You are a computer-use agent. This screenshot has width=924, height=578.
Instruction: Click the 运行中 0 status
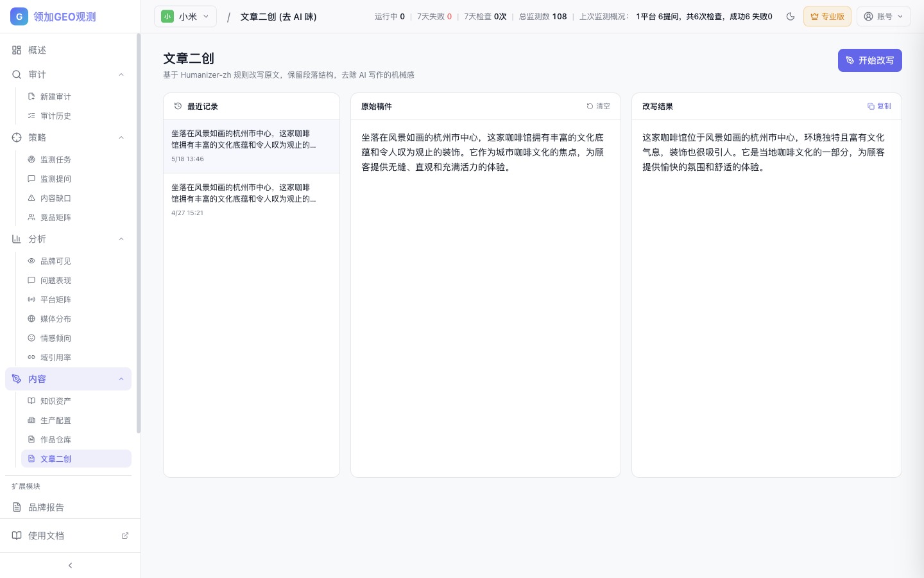tap(389, 17)
